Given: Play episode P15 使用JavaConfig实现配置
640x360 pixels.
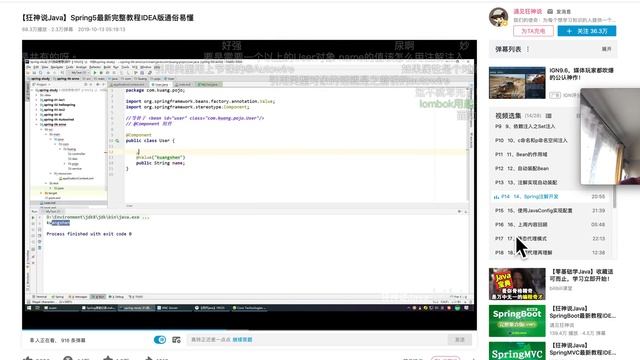Looking at the screenshot, I should click(x=550, y=211).
